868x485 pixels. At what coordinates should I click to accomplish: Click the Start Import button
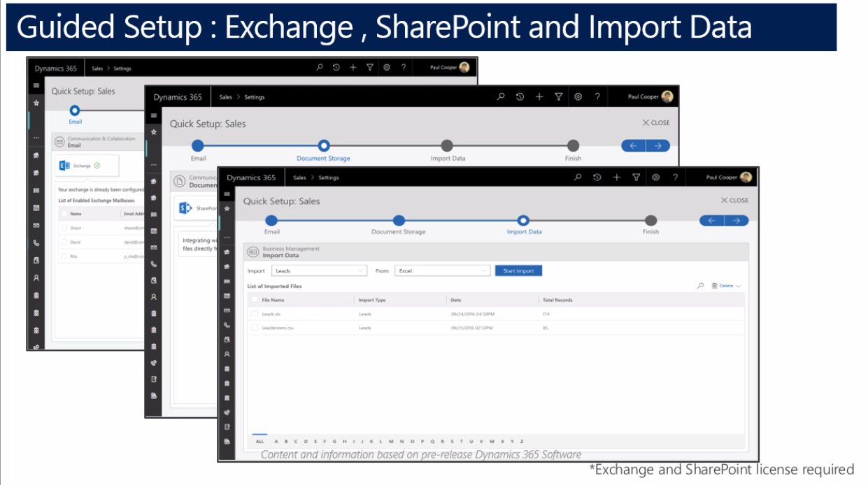[x=518, y=270]
